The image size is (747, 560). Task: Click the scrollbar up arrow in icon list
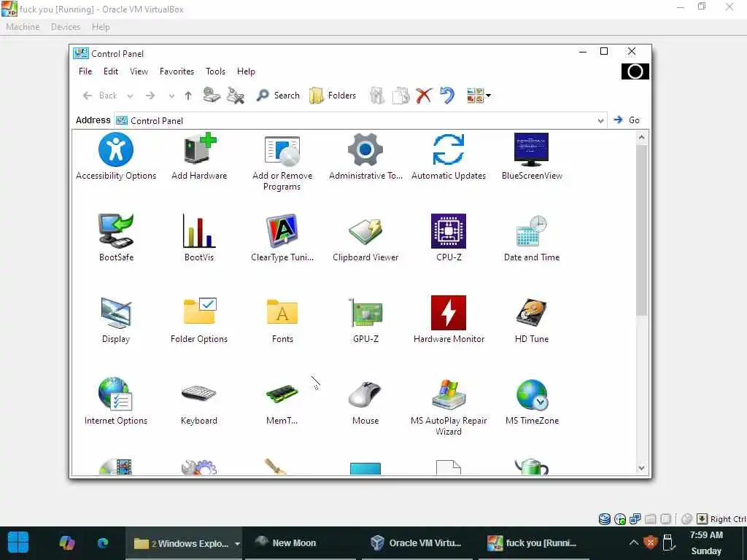(641, 138)
